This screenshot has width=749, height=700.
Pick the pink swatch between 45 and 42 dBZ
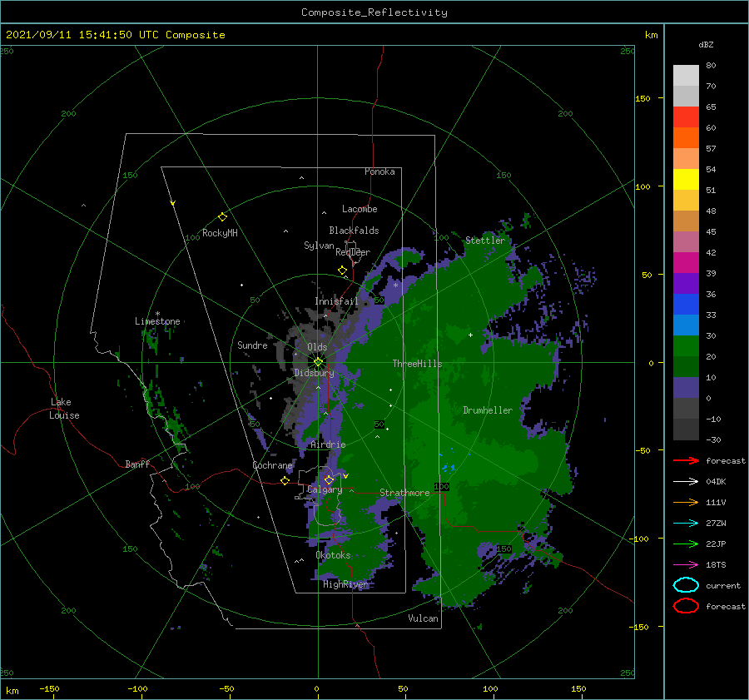click(686, 241)
